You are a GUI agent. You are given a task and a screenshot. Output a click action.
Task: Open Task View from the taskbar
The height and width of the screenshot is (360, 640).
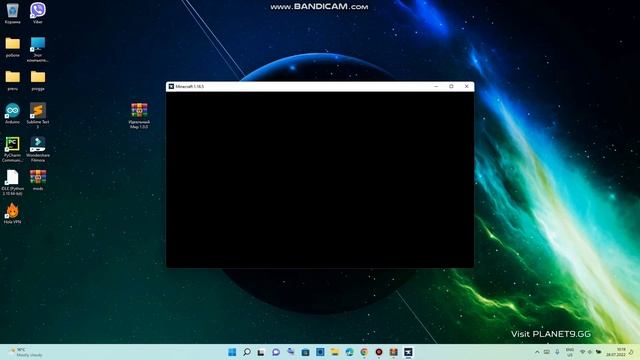coord(261,352)
